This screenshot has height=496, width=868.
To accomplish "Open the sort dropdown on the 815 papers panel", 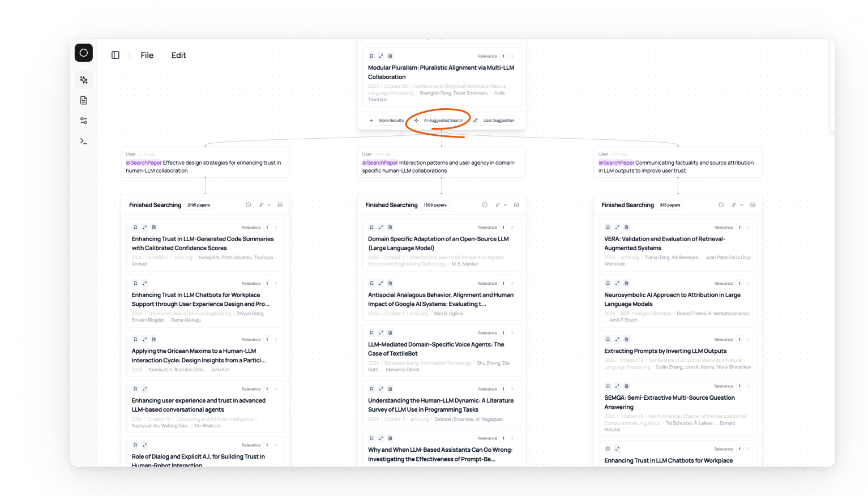I will click(x=734, y=204).
